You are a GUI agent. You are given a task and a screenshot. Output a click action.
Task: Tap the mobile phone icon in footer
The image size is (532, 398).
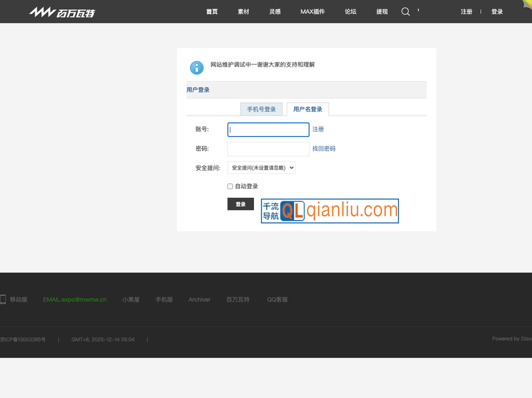[3, 300]
